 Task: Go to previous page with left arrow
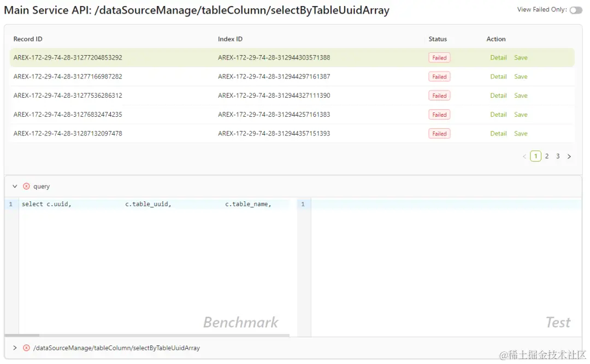[x=524, y=157]
